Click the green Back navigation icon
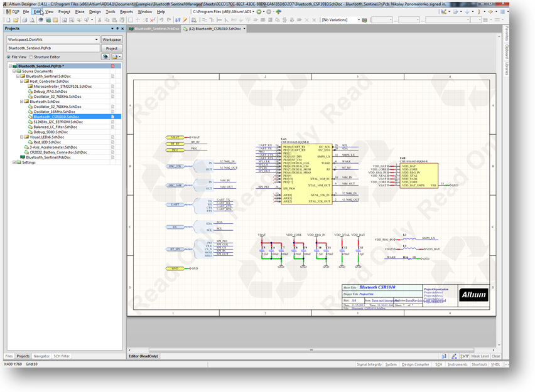 click(259, 11)
